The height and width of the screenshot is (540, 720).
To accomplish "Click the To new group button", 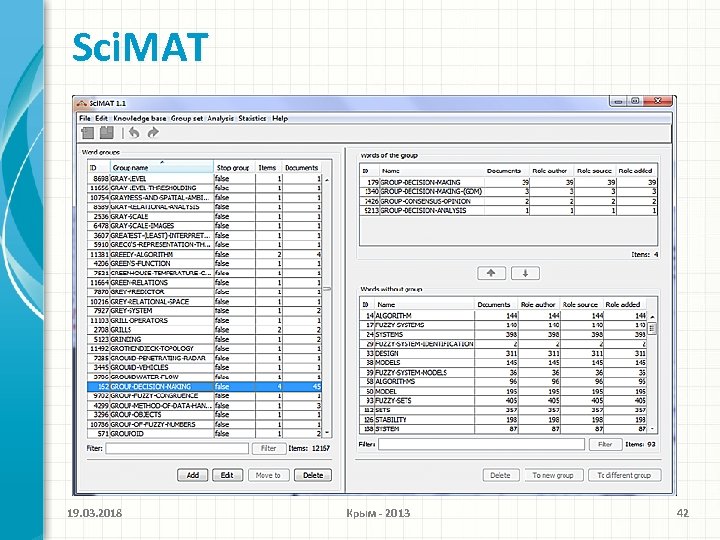I will click(553, 475).
